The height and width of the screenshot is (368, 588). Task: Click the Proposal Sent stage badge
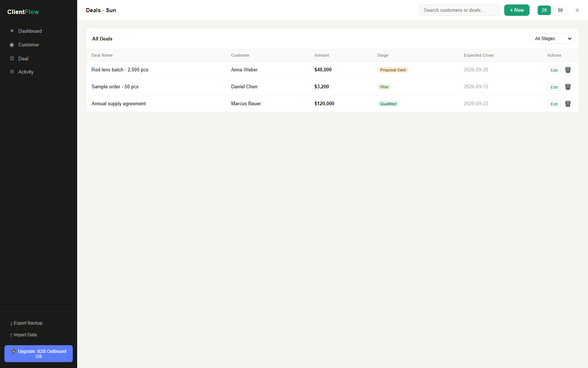pyautogui.click(x=393, y=70)
